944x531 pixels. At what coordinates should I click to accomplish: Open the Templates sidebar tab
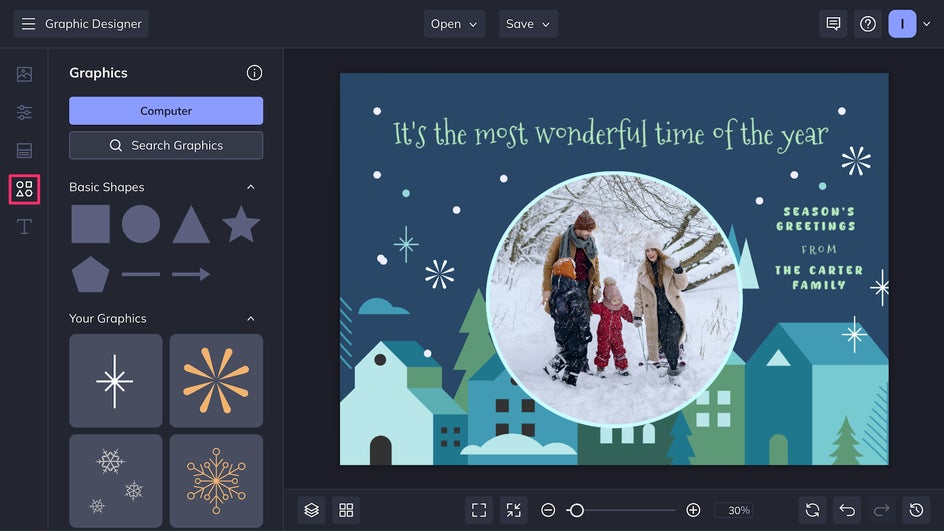(x=24, y=151)
